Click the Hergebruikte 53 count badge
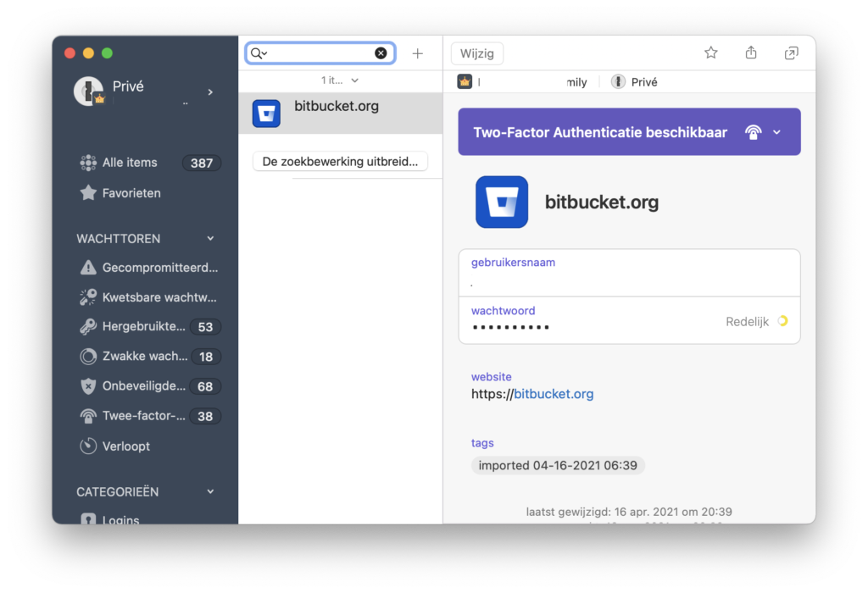 pyautogui.click(x=205, y=328)
